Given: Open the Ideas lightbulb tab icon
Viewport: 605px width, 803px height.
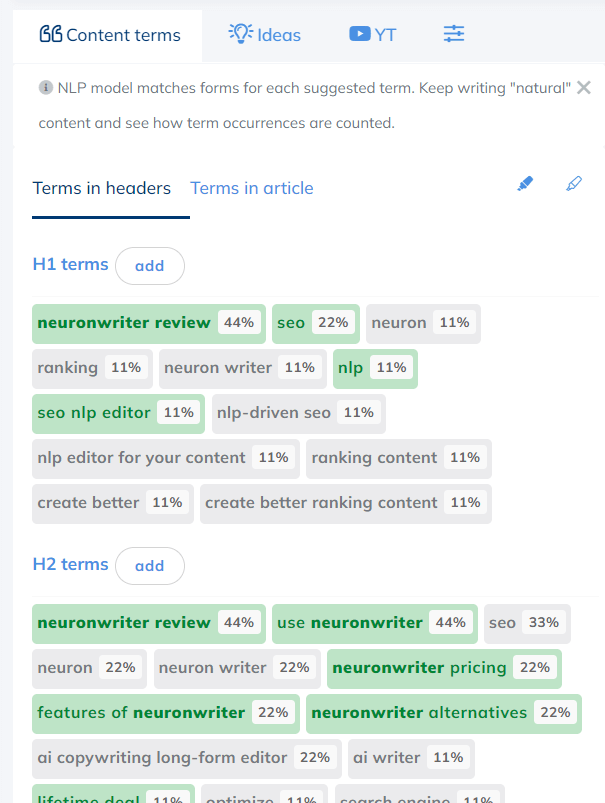Looking at the screenshot, I should [x=241, y=34].
